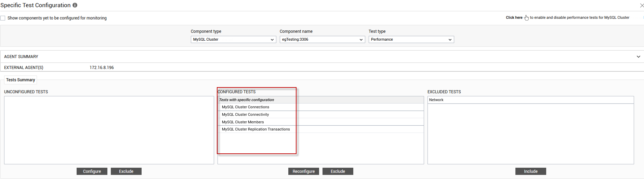Viewport: 644px width, 179px height.
Task: Click the info icon beside Specific Test Configuration
Action: point(75,5)
